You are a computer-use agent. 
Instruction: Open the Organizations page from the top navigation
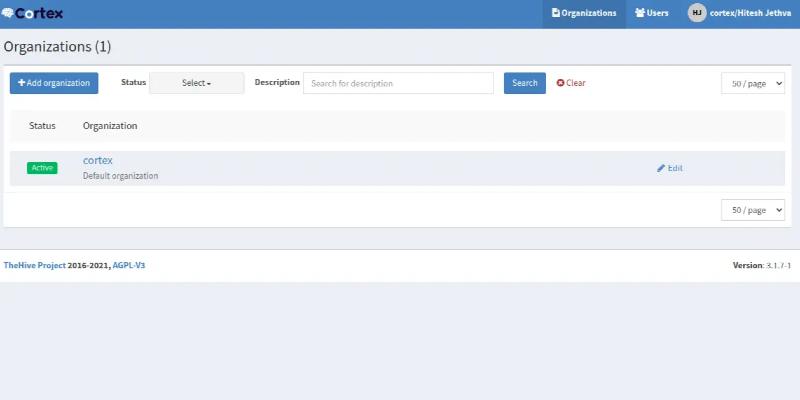click(584, 13)
